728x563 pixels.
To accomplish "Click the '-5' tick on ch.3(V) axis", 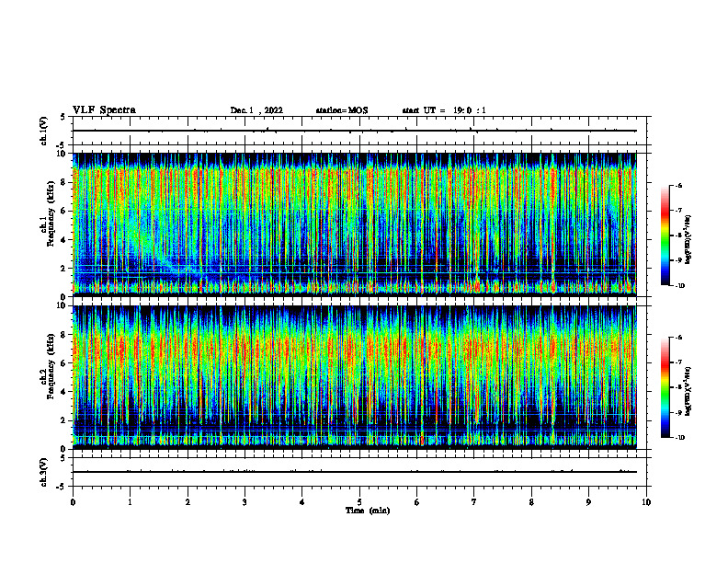I will tap(62, 487).
